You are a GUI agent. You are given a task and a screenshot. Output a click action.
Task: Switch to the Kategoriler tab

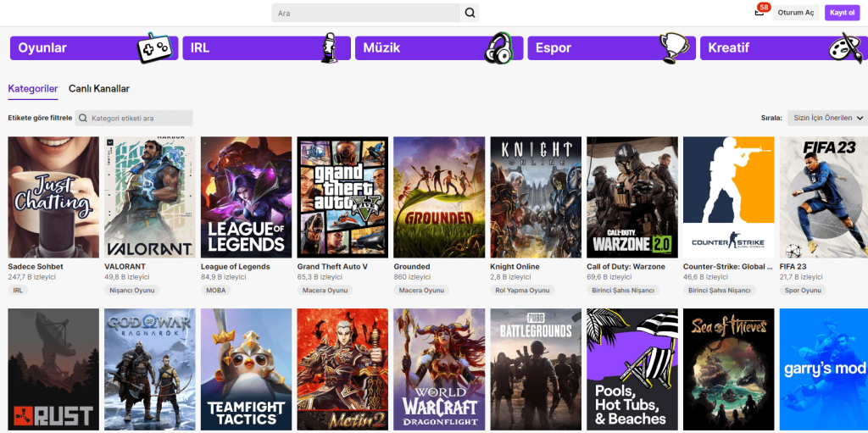33,89
